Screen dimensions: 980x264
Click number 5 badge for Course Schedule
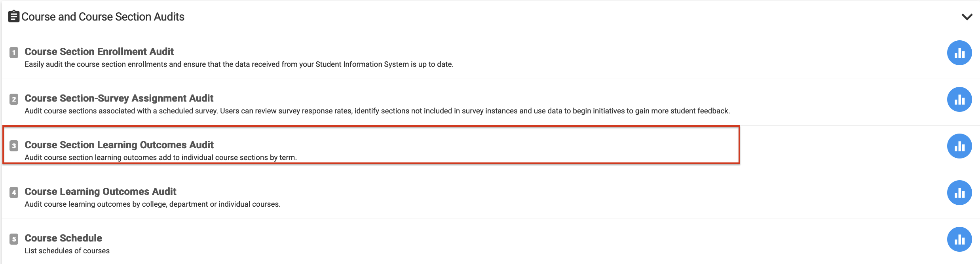coord(14,239)
